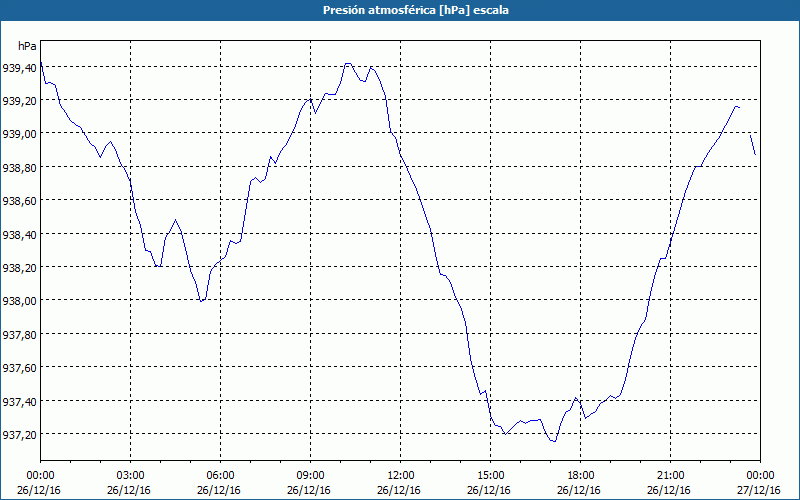Click the 26/12/16 date under 00:00
Screen dimensions: 800x500
(39, 490)
